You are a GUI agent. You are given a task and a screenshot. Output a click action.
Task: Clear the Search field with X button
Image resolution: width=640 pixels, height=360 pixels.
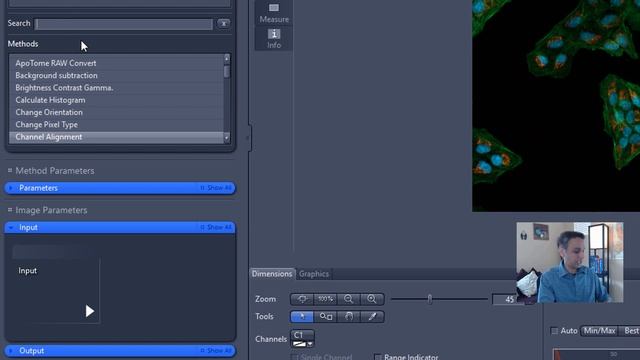(224, 24)
